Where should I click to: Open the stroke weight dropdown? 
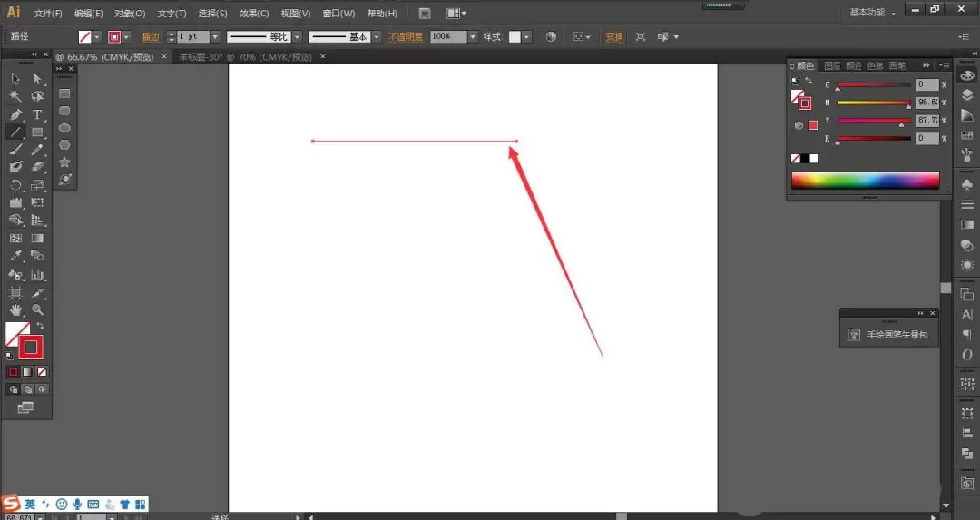click(215, 37)
